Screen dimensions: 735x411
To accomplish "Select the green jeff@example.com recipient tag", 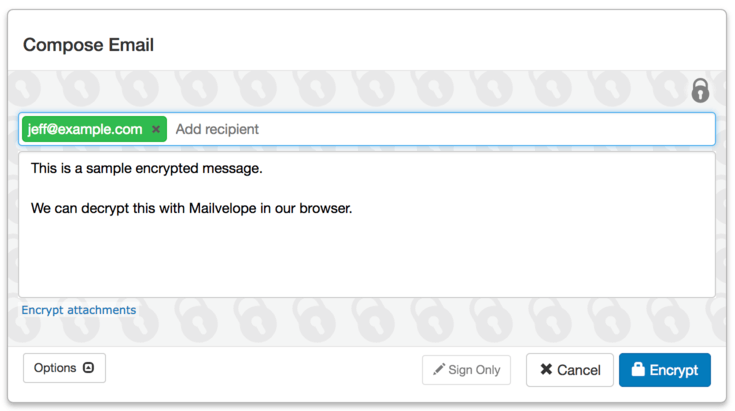I will point(94,129).
